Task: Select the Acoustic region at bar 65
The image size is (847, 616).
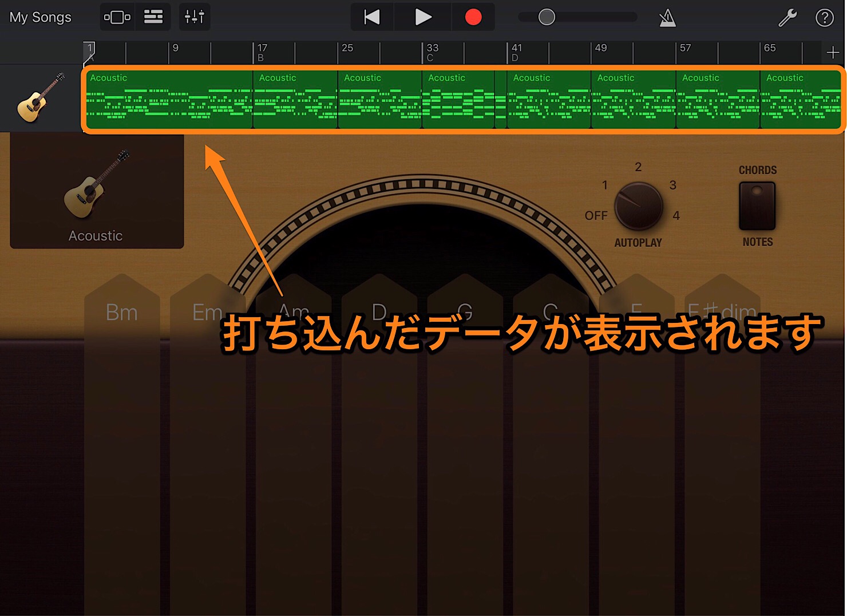Action: pos(801,100)
